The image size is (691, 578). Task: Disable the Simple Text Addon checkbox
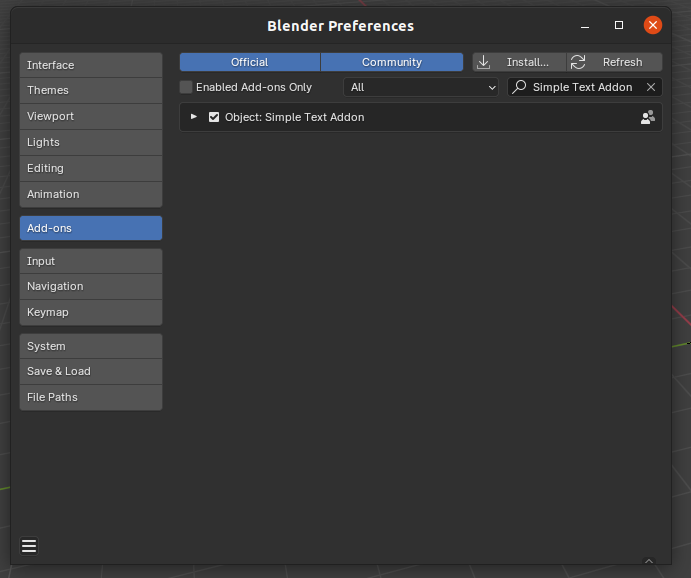pyautogui.click(x=214, y=117)
